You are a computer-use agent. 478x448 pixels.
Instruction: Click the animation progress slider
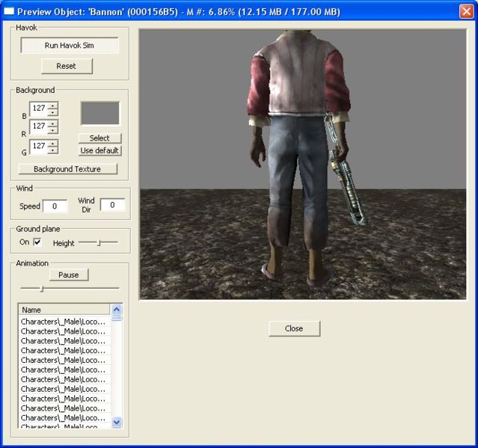click(x=70, y=288)
